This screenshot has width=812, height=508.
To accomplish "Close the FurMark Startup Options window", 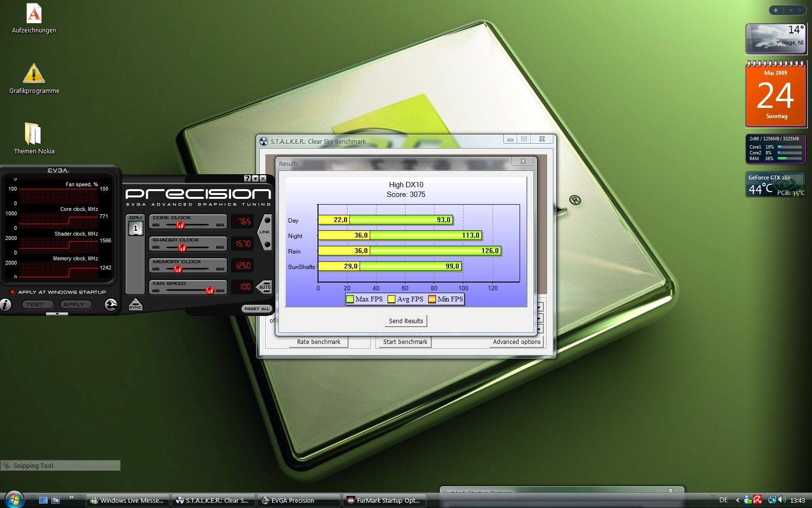I will [670, 490].
